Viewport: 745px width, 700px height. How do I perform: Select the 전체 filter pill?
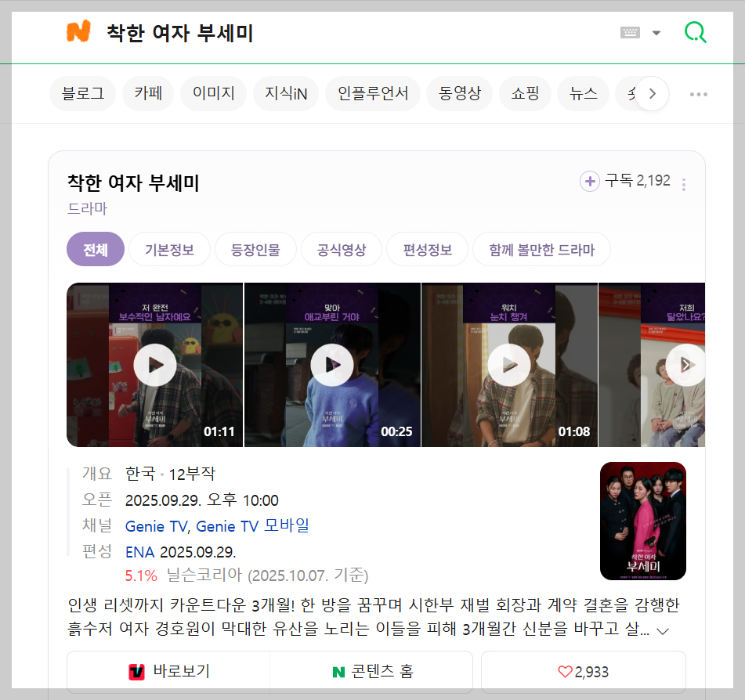[x=95, y=247]
